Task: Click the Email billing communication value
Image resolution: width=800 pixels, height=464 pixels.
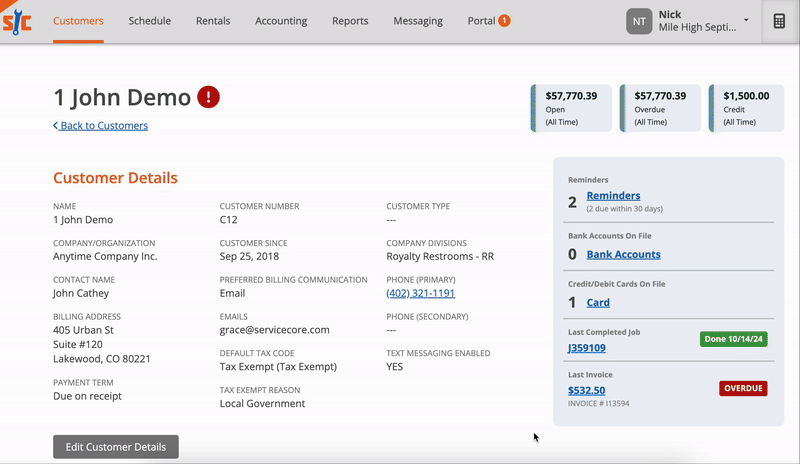Action: [232, 293]
